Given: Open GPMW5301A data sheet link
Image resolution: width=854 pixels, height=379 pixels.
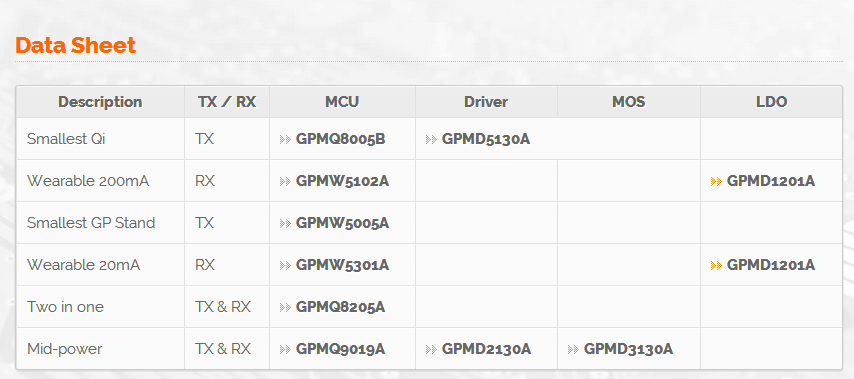Looking at the screenshot, I should point(342,265).
